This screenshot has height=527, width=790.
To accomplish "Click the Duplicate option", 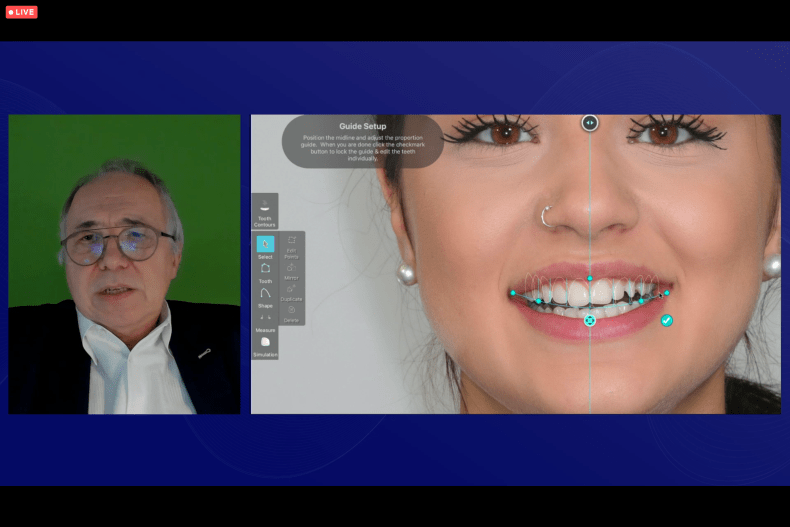I will click(x=291, y=293).
